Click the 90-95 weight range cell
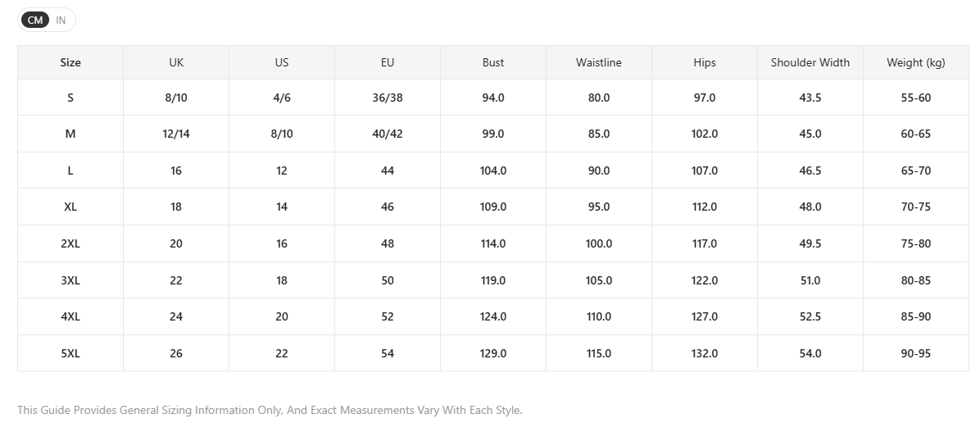The width and height of the screenshot is (980, 432). click(x=915, y=353)
